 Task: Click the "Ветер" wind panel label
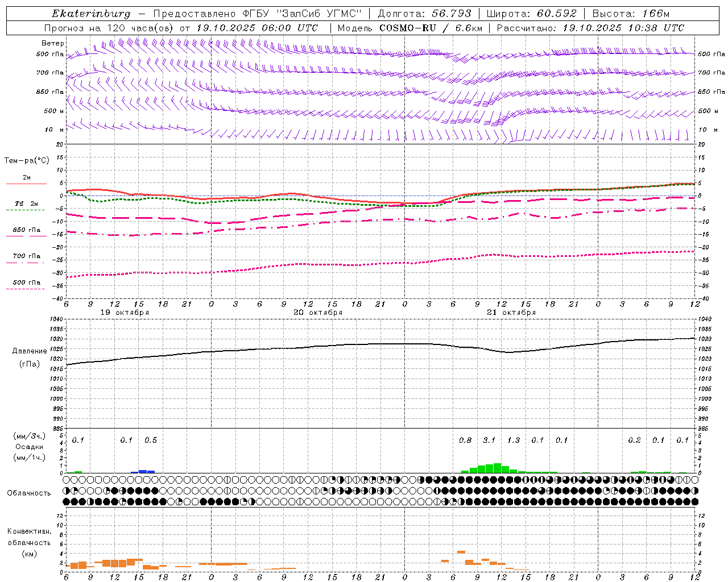[x=52, y=43]
